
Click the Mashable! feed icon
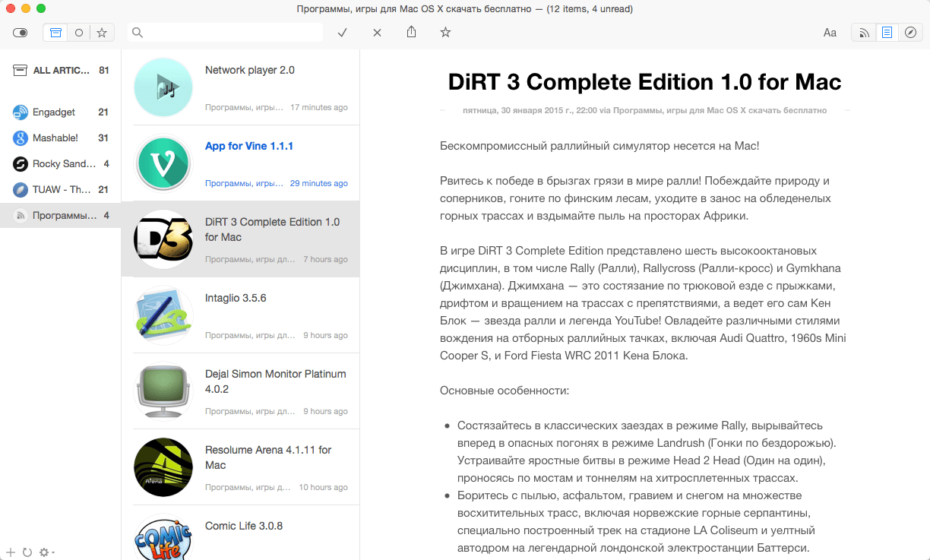[x=21, y=138]
